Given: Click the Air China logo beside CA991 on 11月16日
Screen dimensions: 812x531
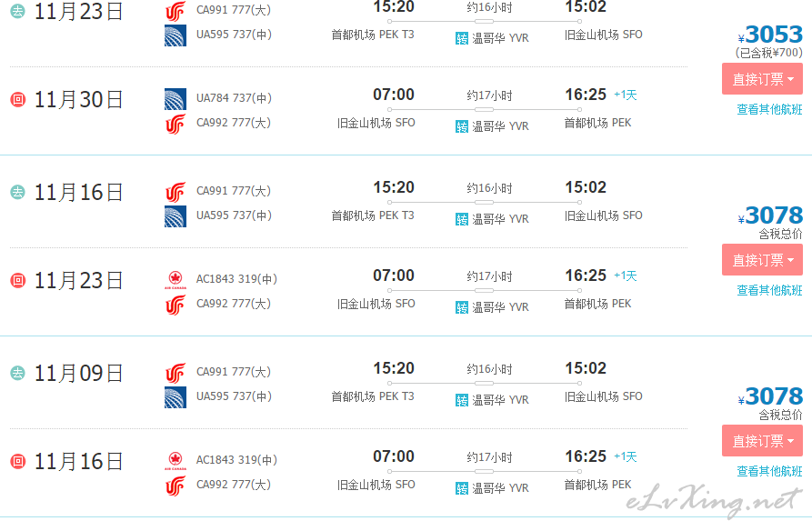Looking at the screenshot, I should [x=175, y=192].
